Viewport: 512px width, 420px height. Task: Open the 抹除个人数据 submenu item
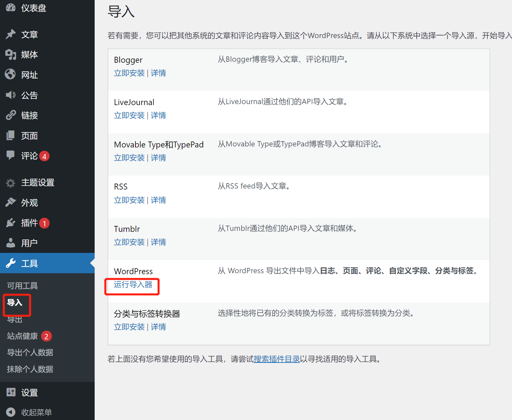tap(30, 369)
